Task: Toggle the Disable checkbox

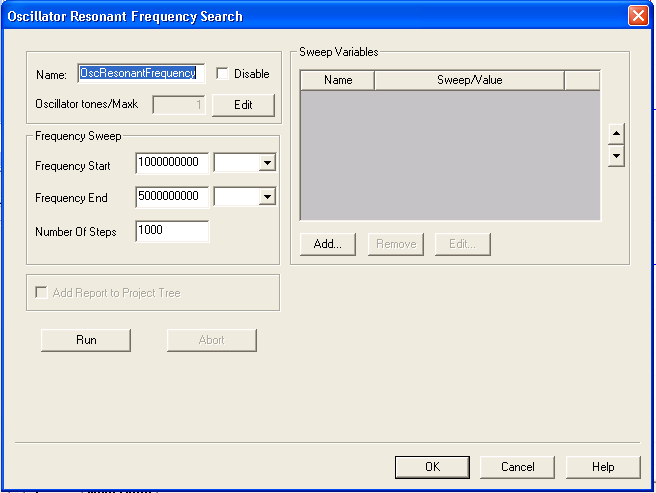Action: (222, 74)
